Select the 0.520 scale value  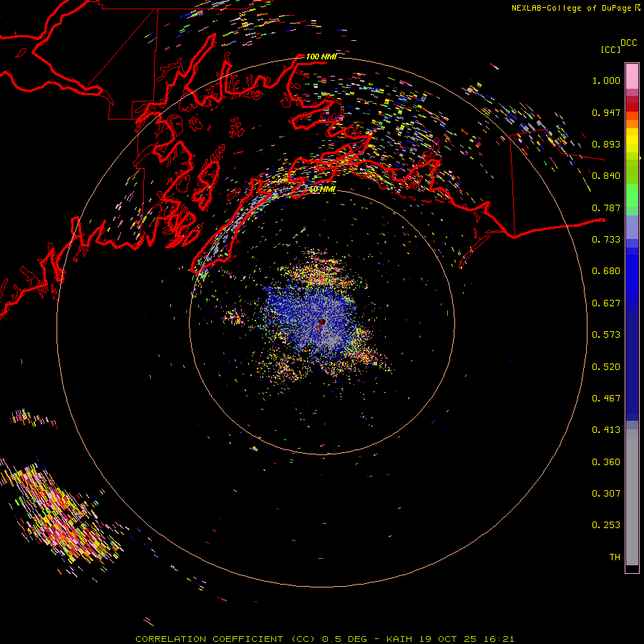[x=606, y=367]
